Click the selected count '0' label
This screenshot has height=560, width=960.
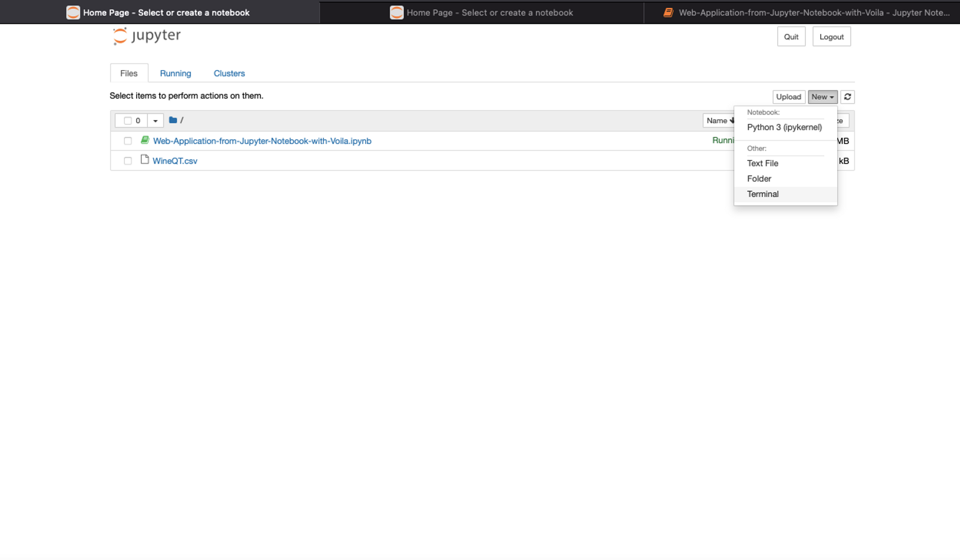tap(138, 120)
